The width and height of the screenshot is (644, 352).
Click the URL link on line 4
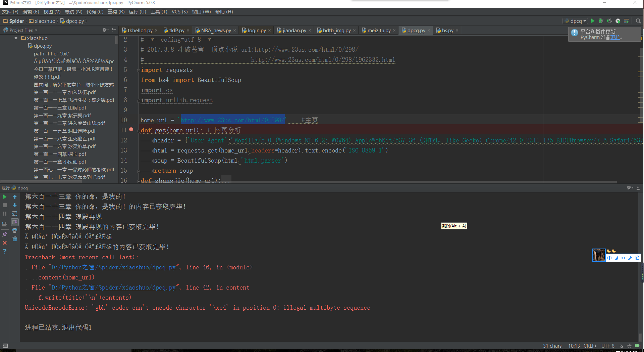[323, 60]
